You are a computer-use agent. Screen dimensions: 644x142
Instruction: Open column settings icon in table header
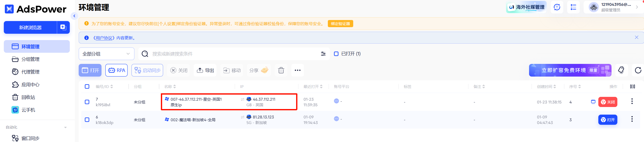point(632,86)
